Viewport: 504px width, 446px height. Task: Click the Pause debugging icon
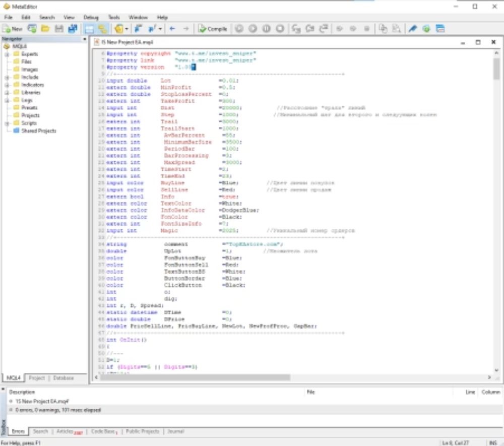click(266, 29)
